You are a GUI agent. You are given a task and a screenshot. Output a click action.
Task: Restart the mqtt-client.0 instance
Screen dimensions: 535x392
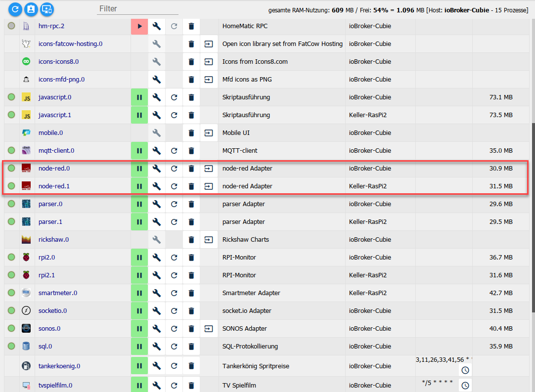coord(174,151)
